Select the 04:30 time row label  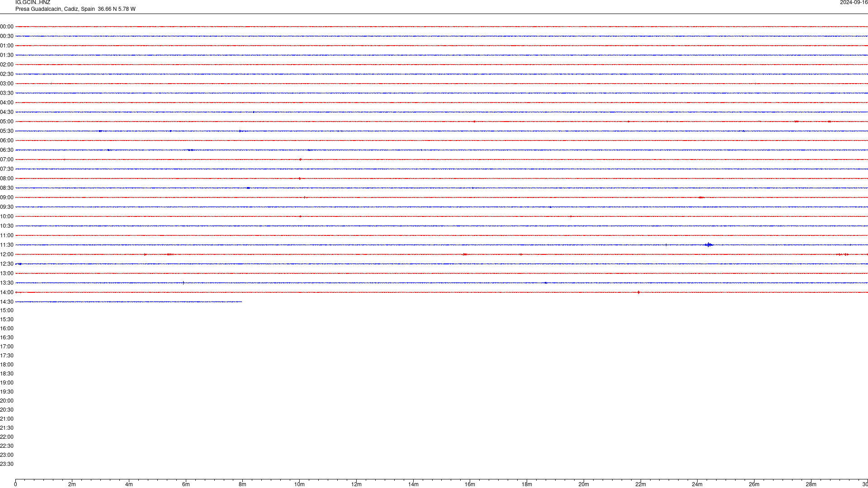tap(7, 112)
